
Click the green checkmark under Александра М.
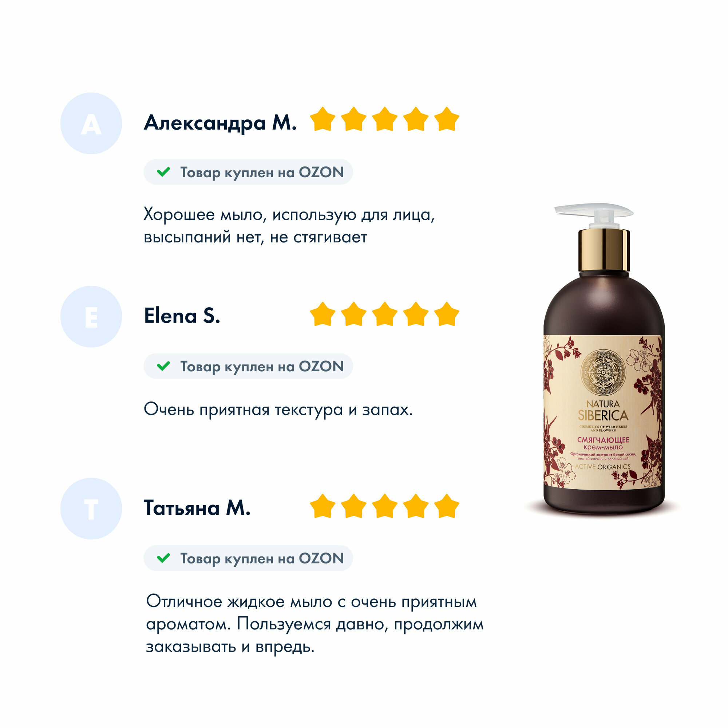163,172
